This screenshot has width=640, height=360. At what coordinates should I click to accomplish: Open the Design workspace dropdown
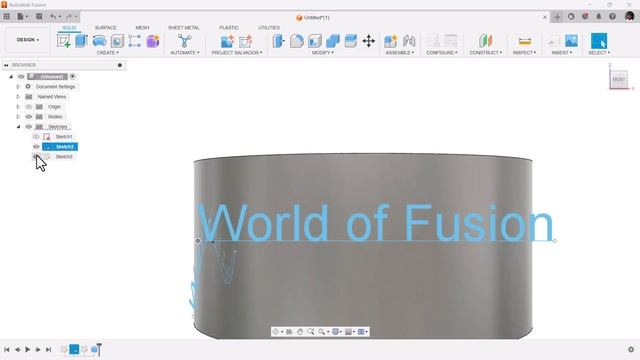coord(28,40)
